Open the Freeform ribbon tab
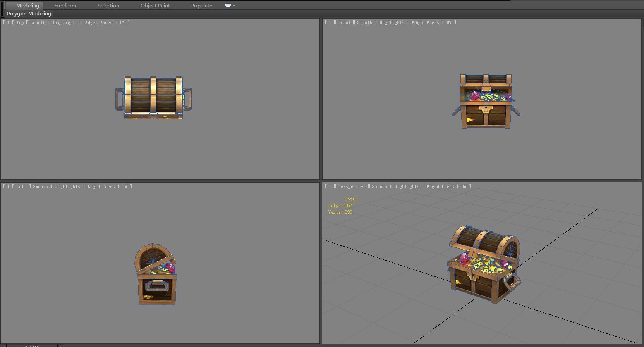Screen dimensions: 644x347 [x=65, y=5]
